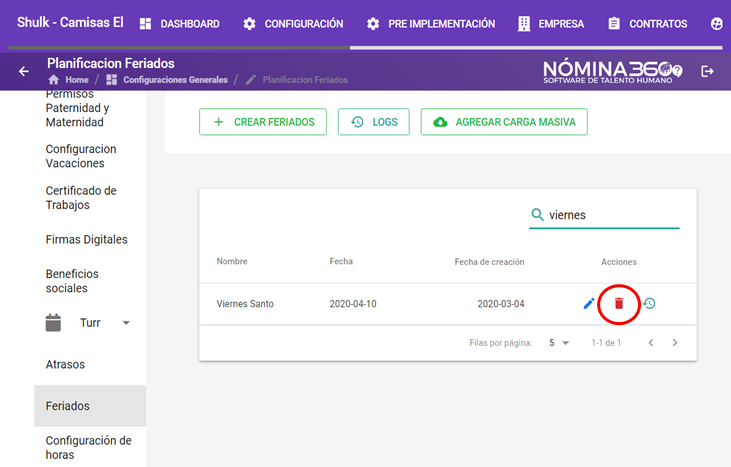The width and height of the screenshot is (731, 467).
Task: Edit the Viernes Santo holiday with pencil icon
Action: pyautogui.click(x=589, y=303)
